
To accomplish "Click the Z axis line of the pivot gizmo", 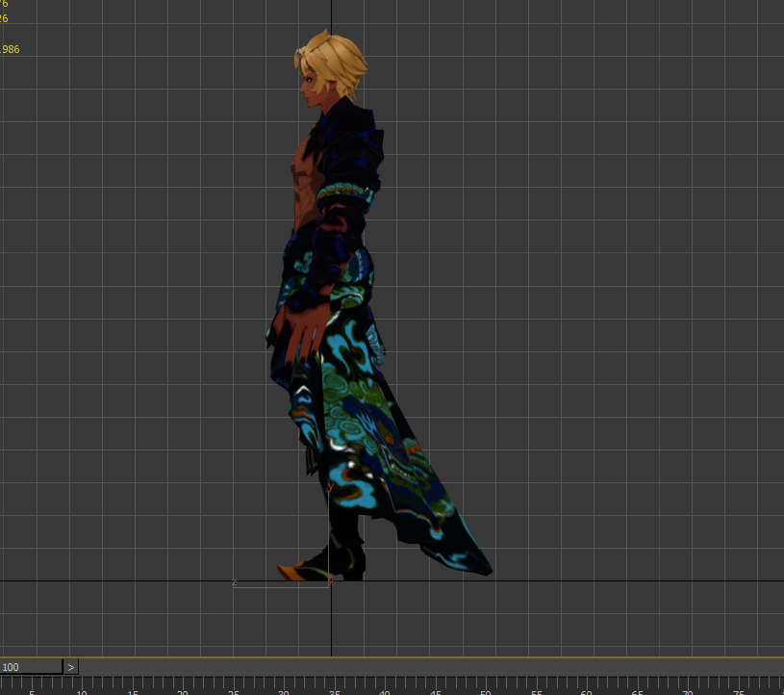I will coord(279,586).
